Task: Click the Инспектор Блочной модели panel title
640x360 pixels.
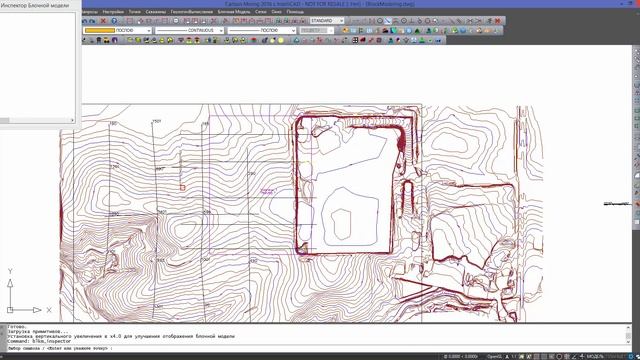Action: tap(35, 5)
